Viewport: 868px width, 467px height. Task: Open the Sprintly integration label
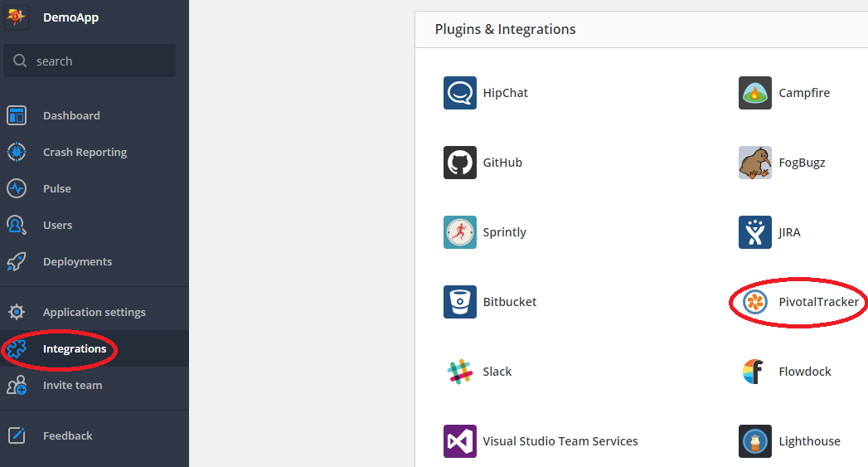point(504,232)
